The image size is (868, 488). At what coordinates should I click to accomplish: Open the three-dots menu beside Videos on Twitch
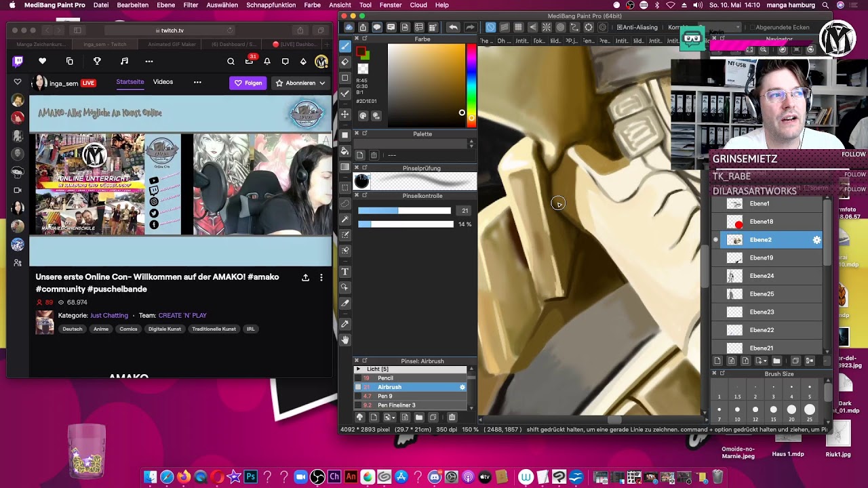(197, 83)
